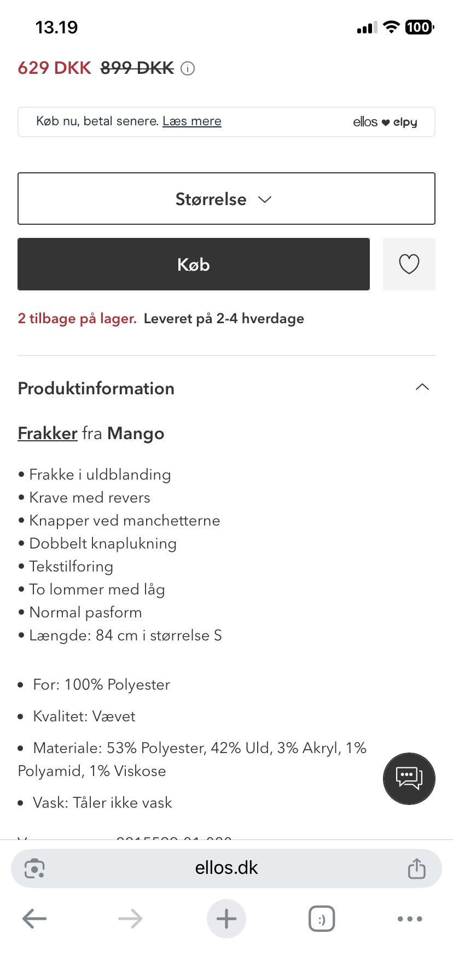The height and width of the screenshot is (980, 453).
Task: Open new tab with plus button
Action: pyautogui.click(x=226, y=919)
